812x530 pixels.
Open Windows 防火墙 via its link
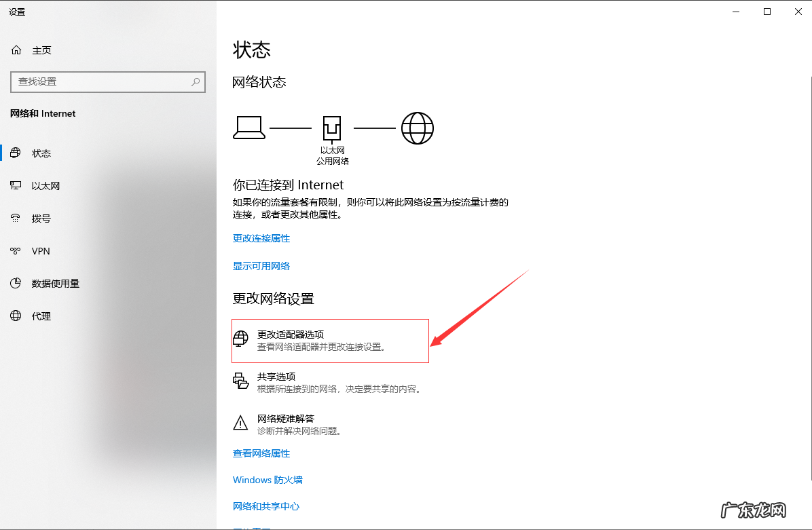coord(267,480)
